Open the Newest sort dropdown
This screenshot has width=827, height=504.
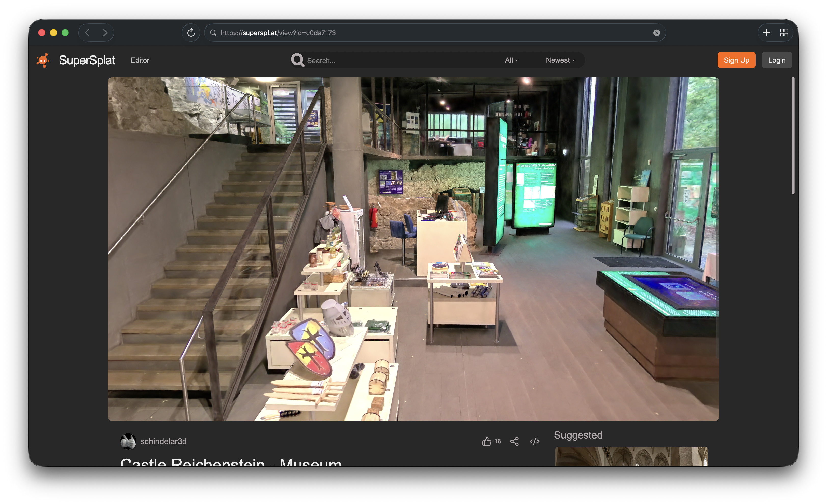coord(560,60)
